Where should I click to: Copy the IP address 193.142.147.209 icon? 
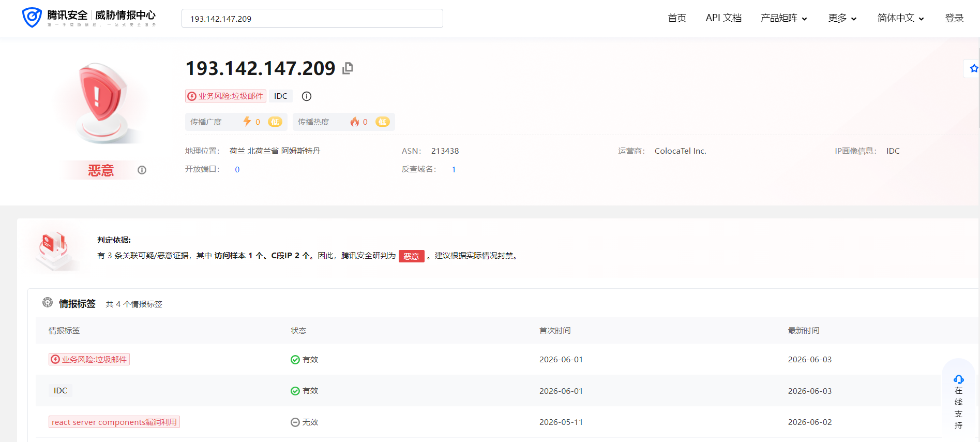(348, 68)
